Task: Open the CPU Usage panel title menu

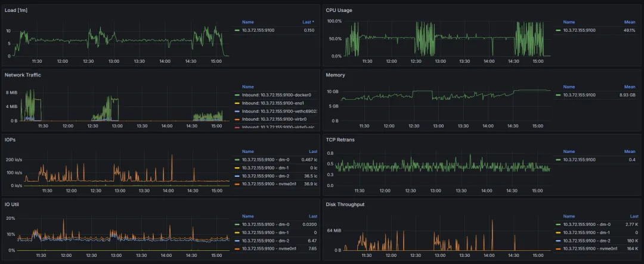Action: click(x=338, y=10)
